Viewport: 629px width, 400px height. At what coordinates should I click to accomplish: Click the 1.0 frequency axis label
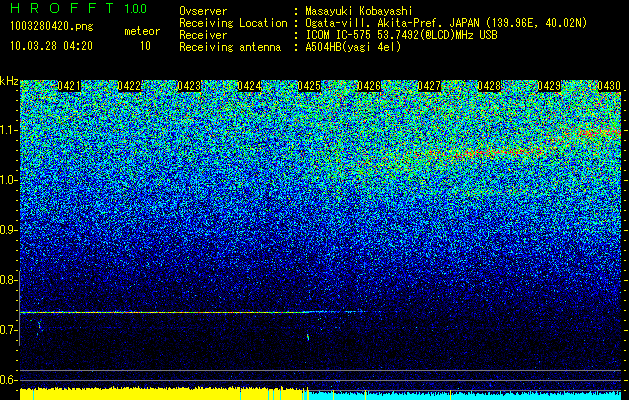click(x=7, y=180)
